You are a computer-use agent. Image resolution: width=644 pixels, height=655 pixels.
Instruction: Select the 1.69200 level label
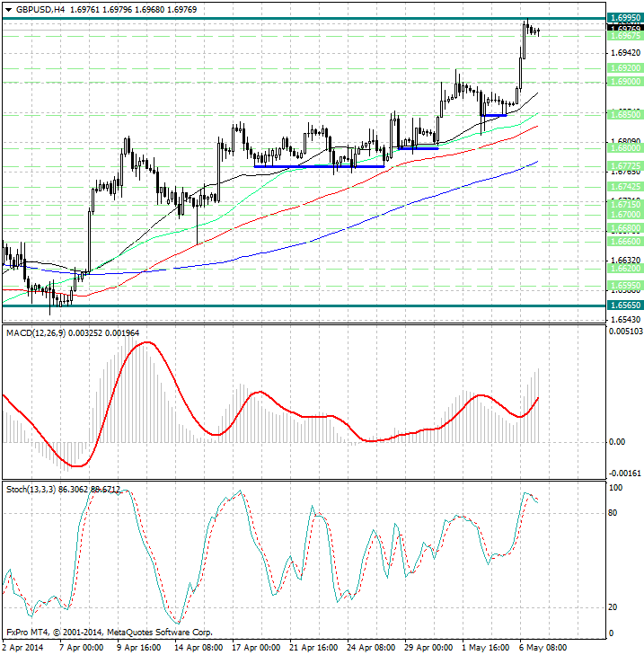(625, 68)
